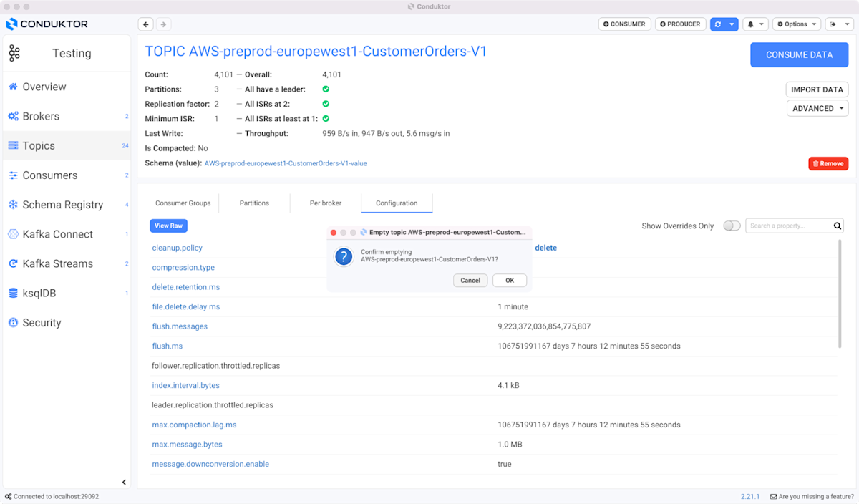Click the CONSUME DATA button

tap(799, 55)
